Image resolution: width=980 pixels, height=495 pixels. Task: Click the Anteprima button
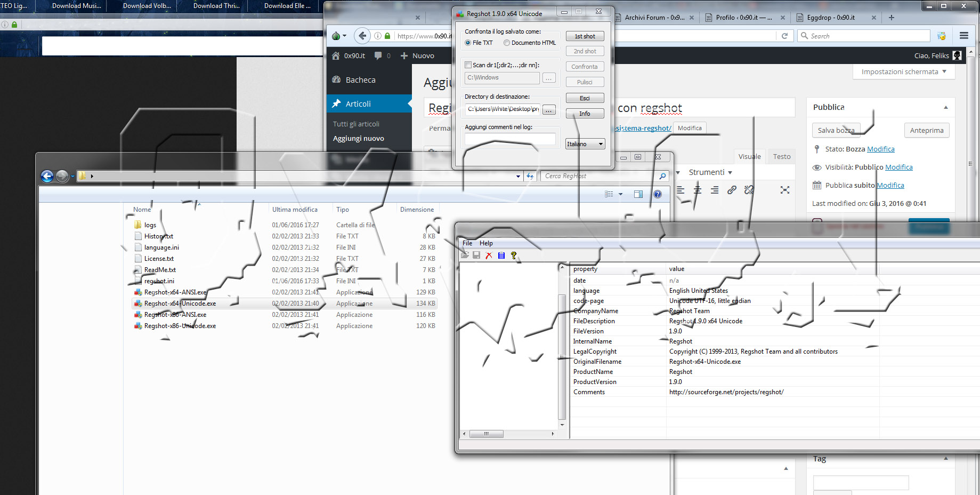click(926, 130)
